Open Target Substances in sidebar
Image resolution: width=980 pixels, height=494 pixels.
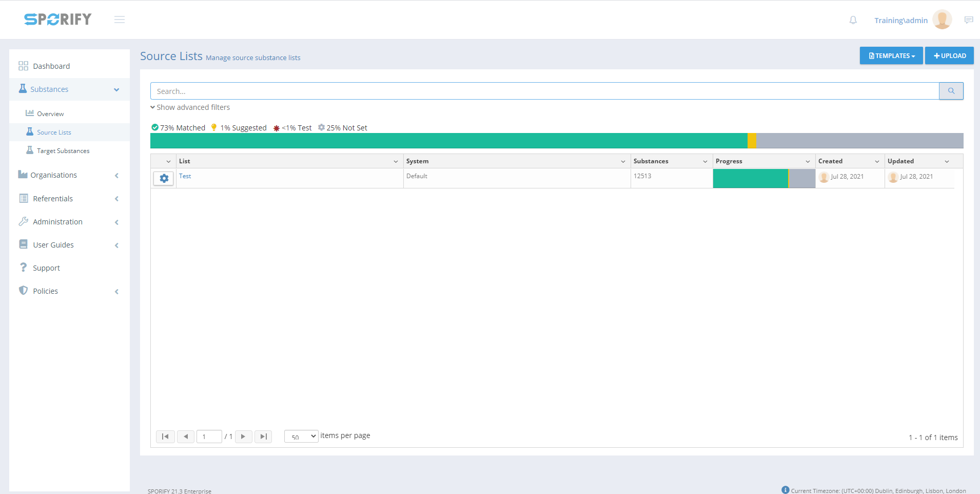click(x=63, y=151)
